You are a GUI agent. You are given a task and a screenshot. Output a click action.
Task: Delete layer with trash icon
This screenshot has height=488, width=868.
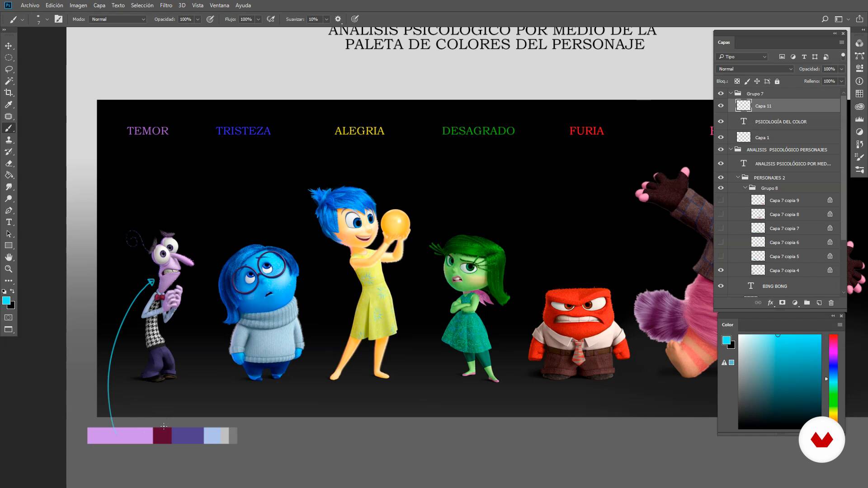click(831, 303)
